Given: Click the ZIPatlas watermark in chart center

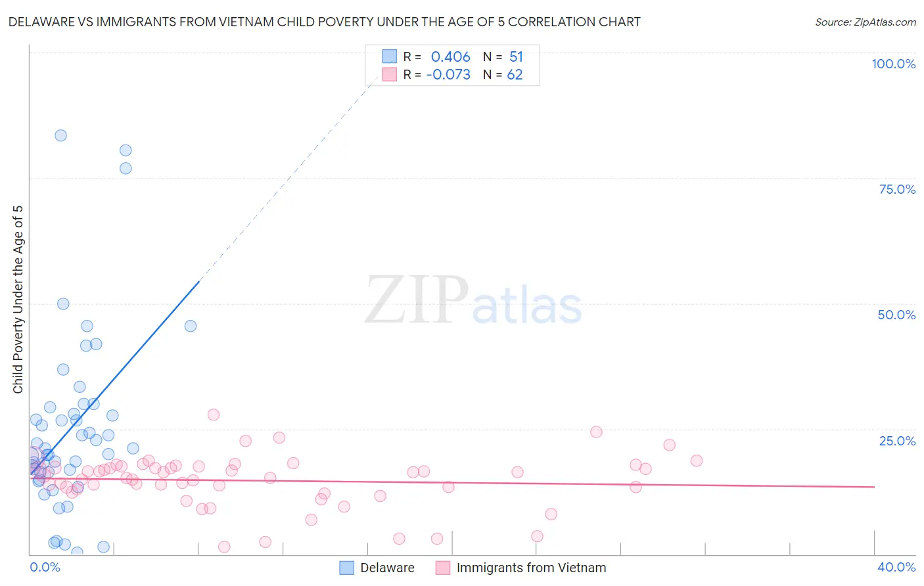Looking at the screenshot, I should click(x=473, y=300).
